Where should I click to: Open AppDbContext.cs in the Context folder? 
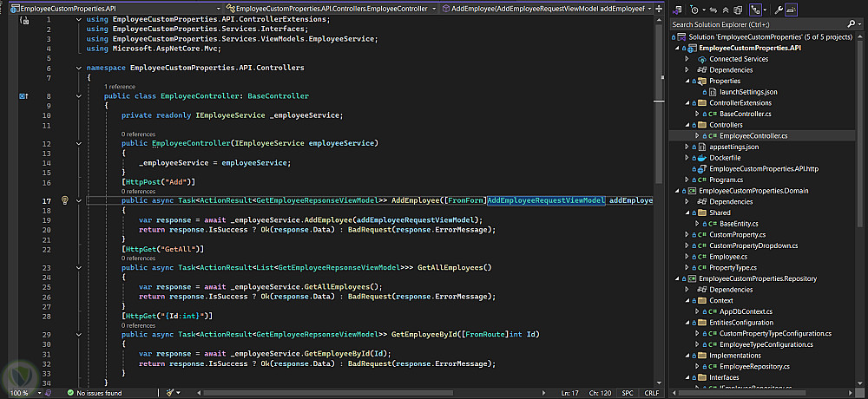tap(745, 311)
